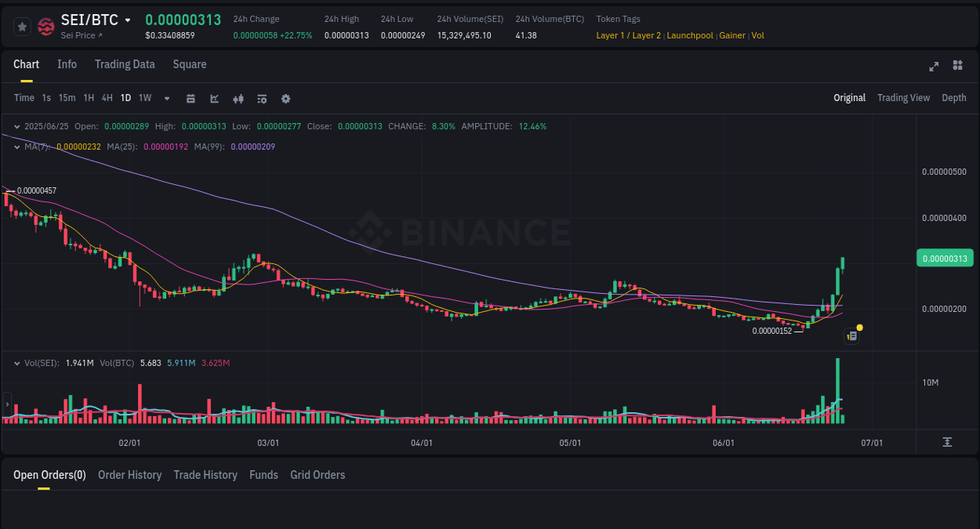Open the chart settings gear

(286, 98)
